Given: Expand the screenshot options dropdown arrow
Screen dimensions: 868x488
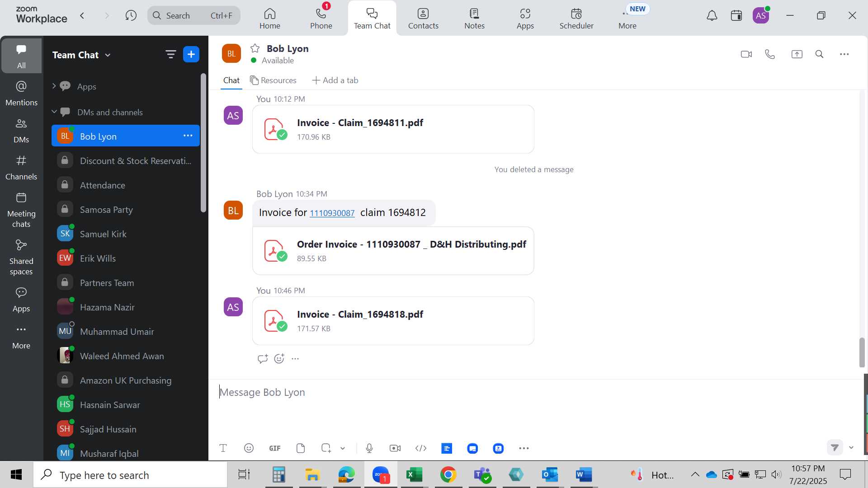Looking at the screenshot, I should (x=343, y=448).
